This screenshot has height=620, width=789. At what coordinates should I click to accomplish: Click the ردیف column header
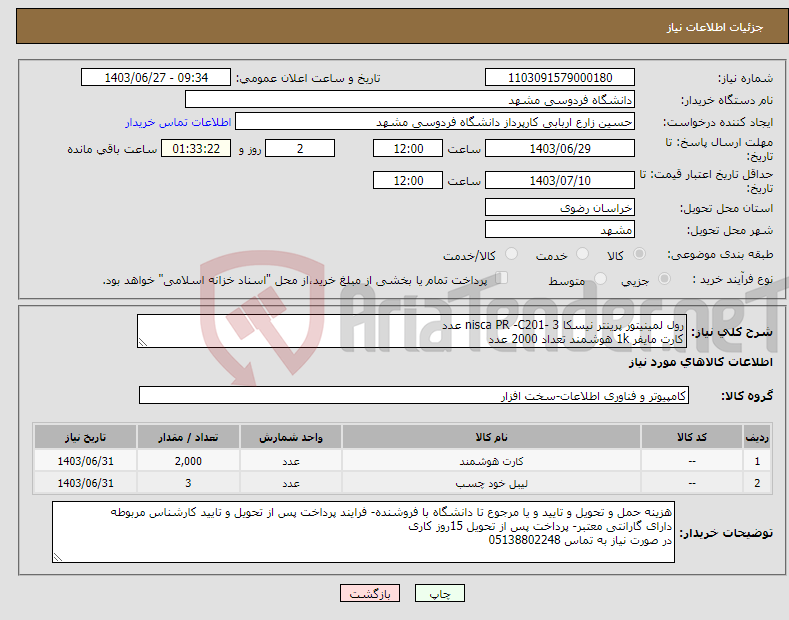757,437
